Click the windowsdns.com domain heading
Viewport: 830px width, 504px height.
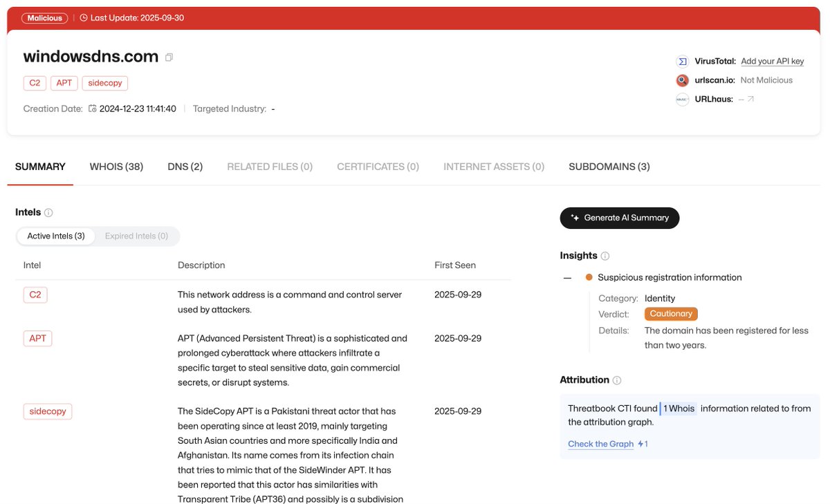[91, 57]
